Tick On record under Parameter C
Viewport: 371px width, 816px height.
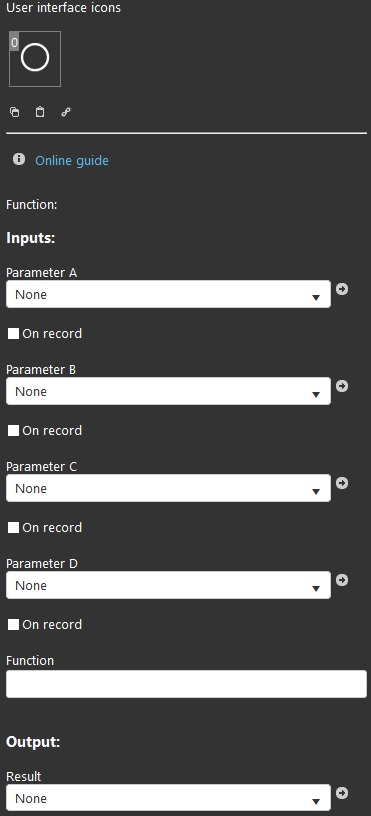coord(14,528)
